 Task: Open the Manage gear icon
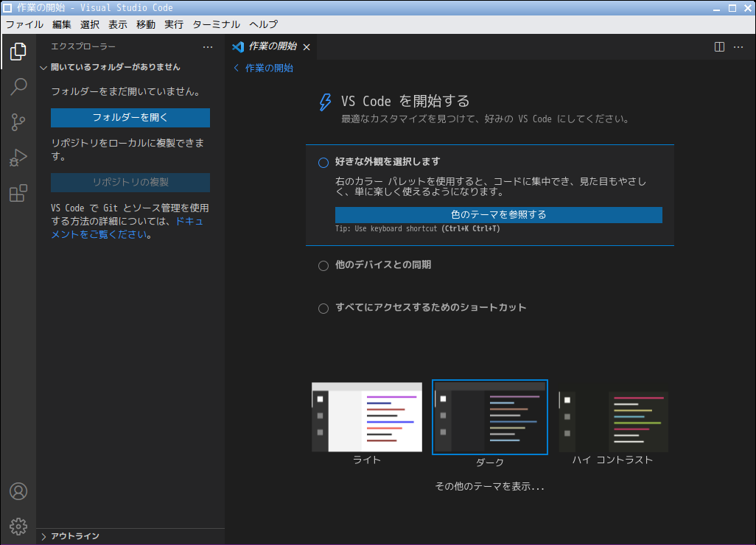click(x=18, y=526)
